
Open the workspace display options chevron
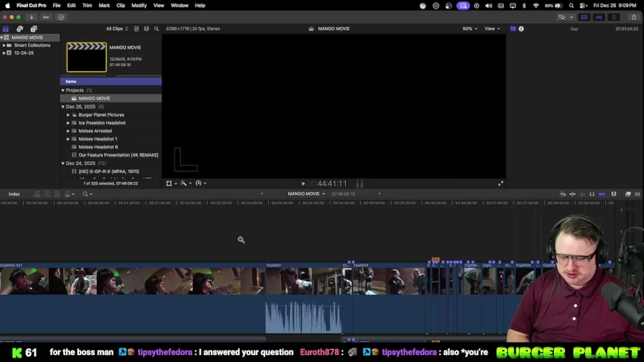[x=571, y=17]
